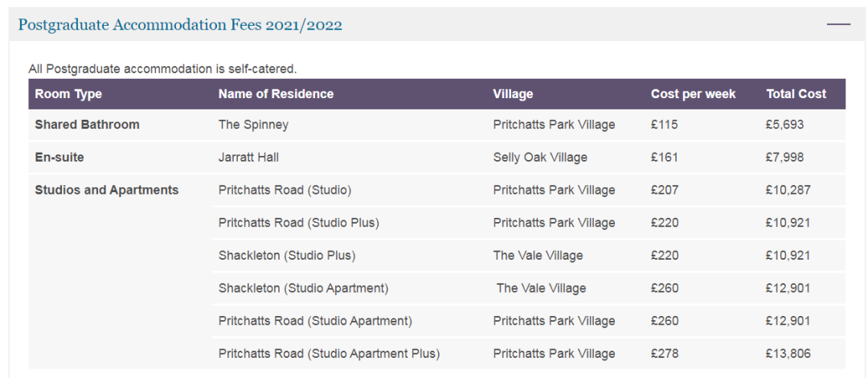Click The Spinney residence name
Viewport: 868px width, 378px height.
(253, 125)
